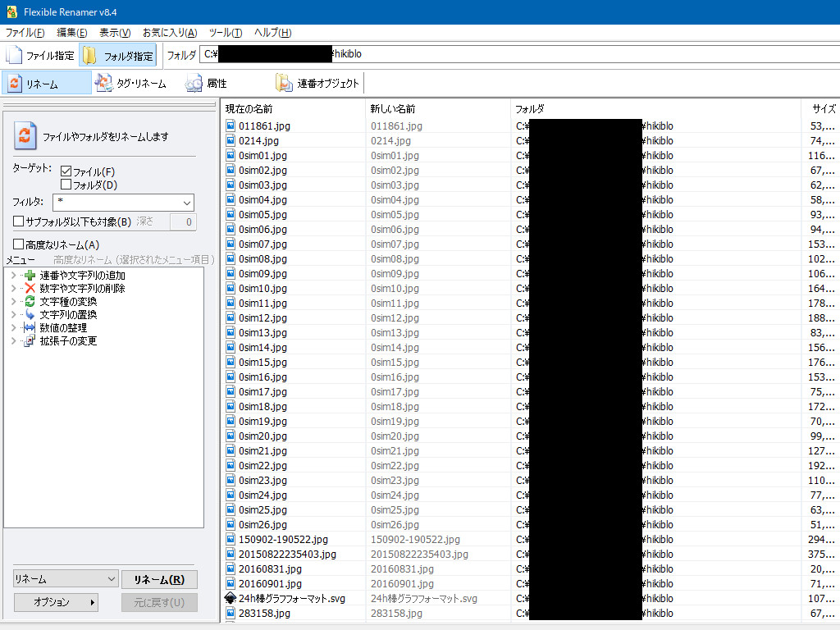
Task: Click green plus icon for 連番や文字列の追加
Action: tap(30, 276)
